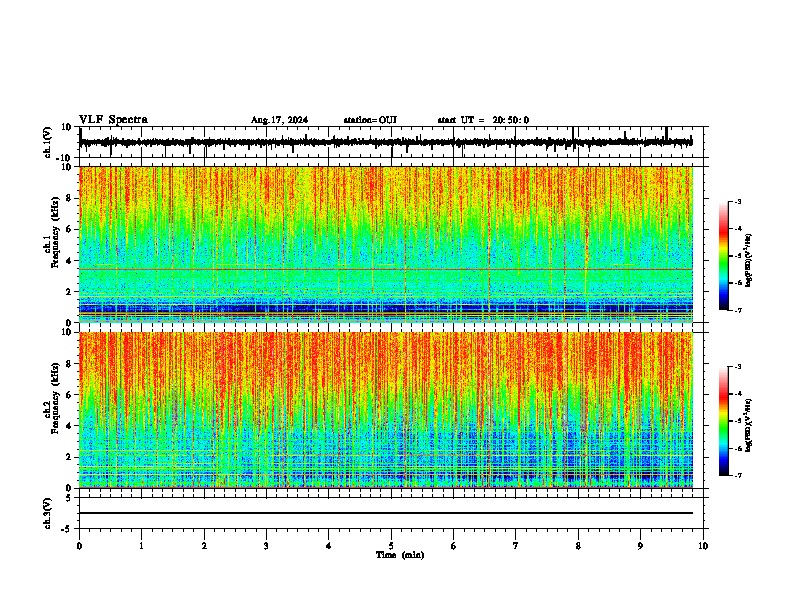Screen dimensions: 792x612
Task: Click inside the ch.1 spectrogram panel
Action: click(386, 244)
